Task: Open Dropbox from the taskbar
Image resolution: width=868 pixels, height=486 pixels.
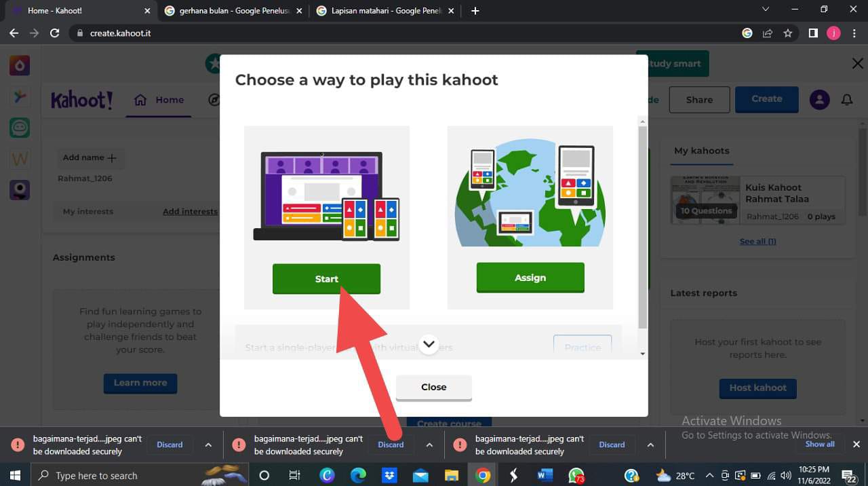Action: pos(389,475)
